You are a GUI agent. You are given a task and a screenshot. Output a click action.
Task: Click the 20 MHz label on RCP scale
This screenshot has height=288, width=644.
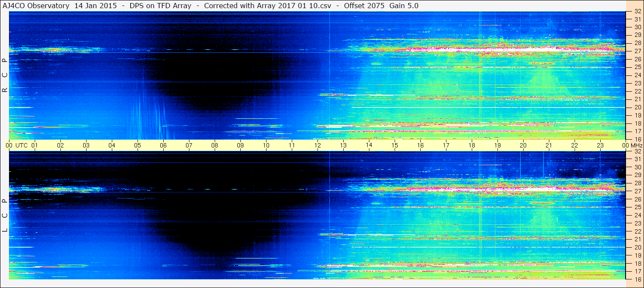click(x=638, y=107)
